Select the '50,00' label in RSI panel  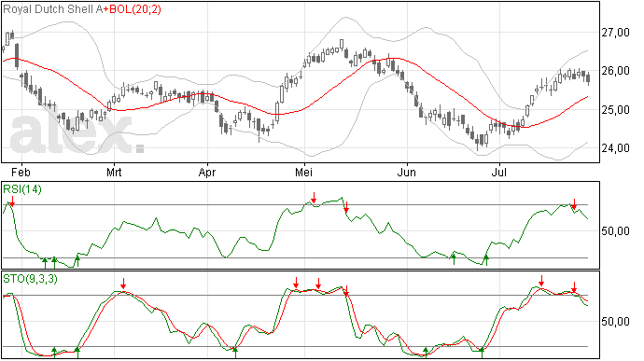pos(615,231)
